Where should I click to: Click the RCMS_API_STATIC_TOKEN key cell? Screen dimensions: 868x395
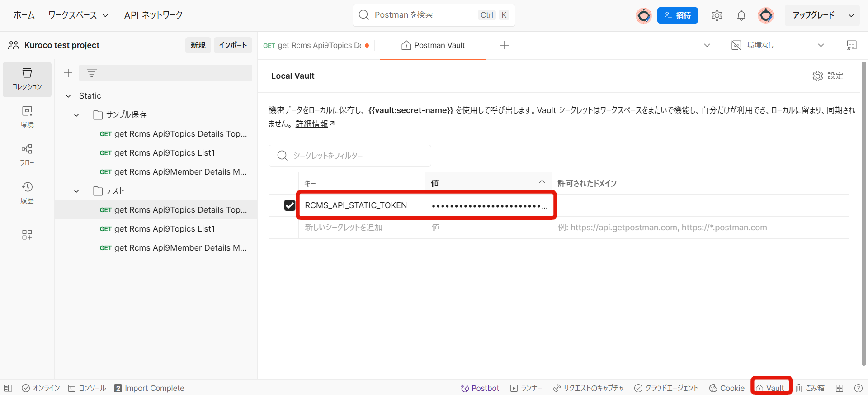[362, 205]
